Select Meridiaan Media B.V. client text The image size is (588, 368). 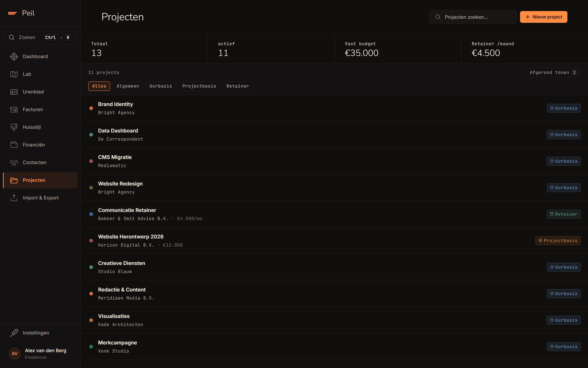tap(126, 298)
